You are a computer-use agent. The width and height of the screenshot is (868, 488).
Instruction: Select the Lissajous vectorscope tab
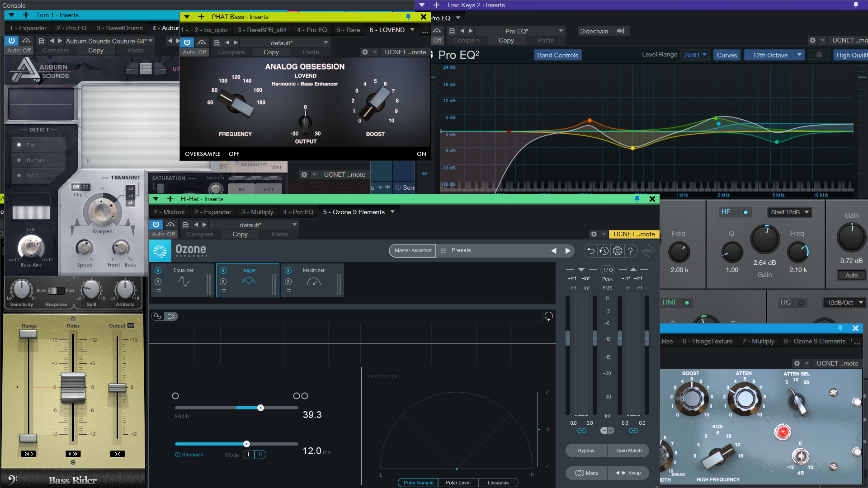click(x=498, y=483)
